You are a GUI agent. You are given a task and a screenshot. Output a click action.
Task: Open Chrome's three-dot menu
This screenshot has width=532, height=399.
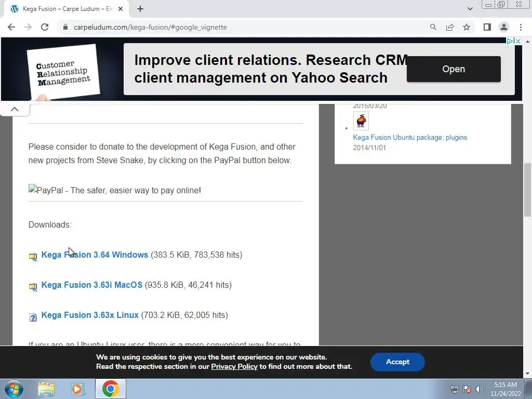[521, 27]
